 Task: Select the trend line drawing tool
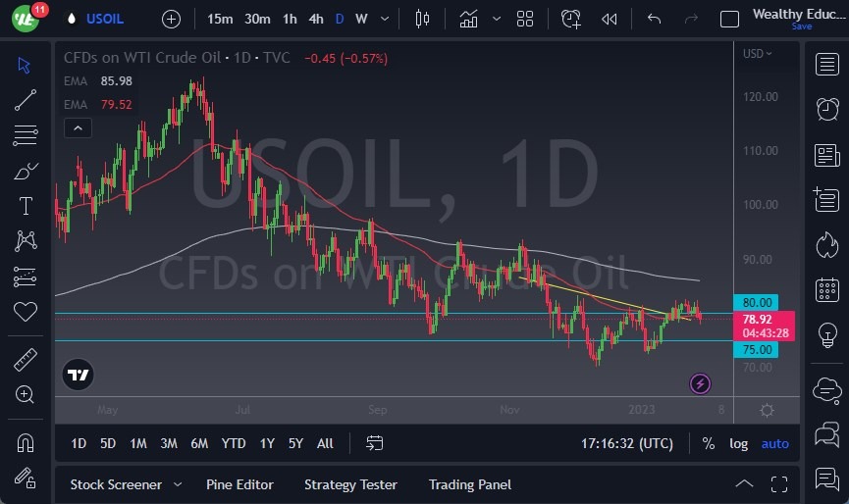(x=26, y=99)
